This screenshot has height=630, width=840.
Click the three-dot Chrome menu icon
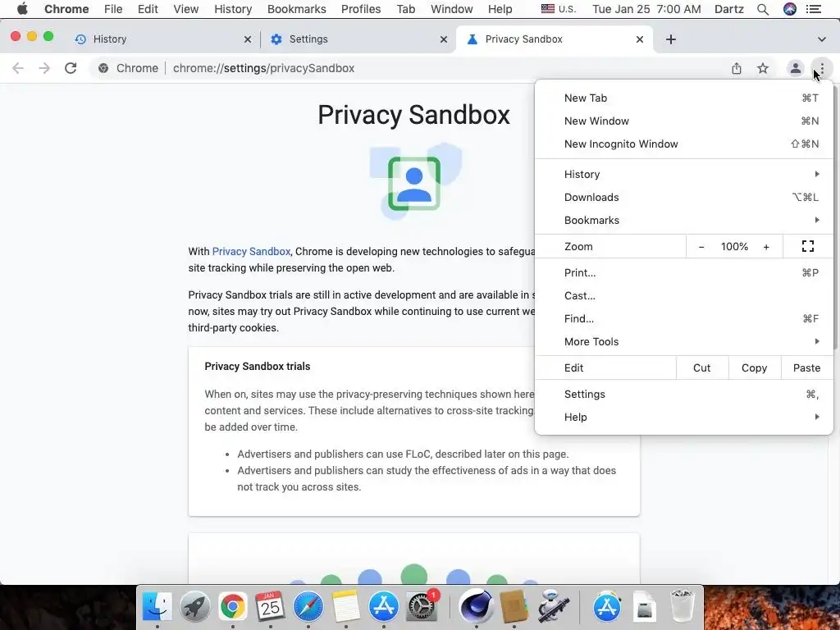click(x=822, y=68)
